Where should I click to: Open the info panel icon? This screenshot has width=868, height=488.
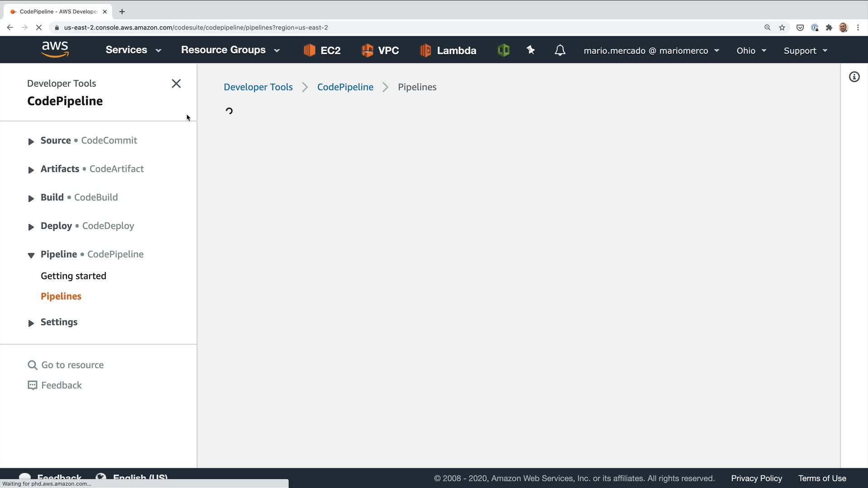854,77
